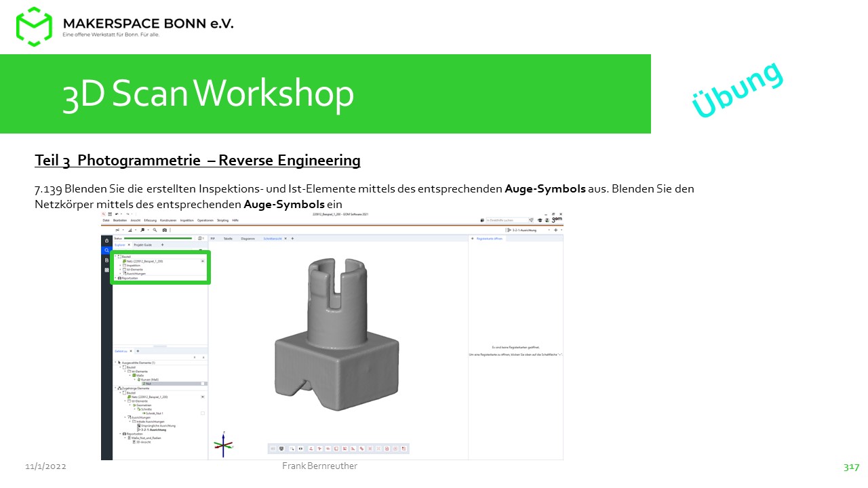
Task: Expand the Inspektion node in the Explorer tree
Action: [120, 265]
